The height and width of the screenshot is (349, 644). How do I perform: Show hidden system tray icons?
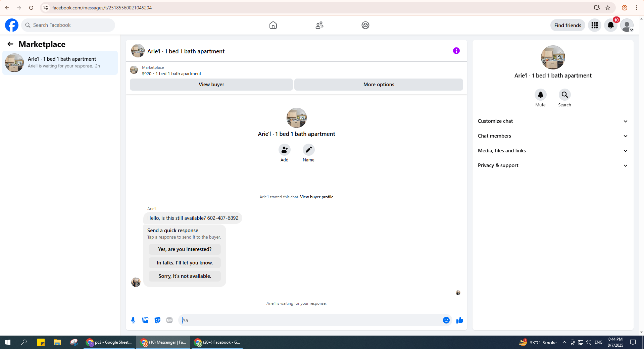(x=564, y=342)
